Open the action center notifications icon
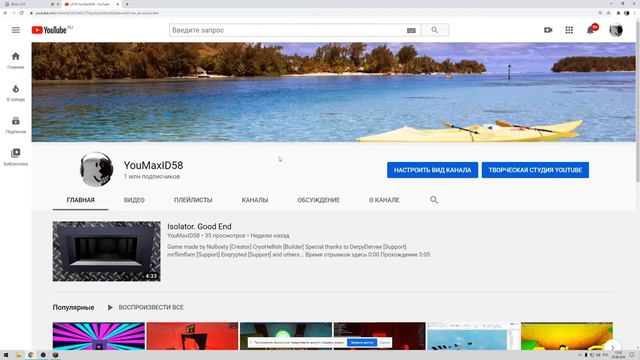The height and width of the screenshot is (360, 640). point(632,355)
